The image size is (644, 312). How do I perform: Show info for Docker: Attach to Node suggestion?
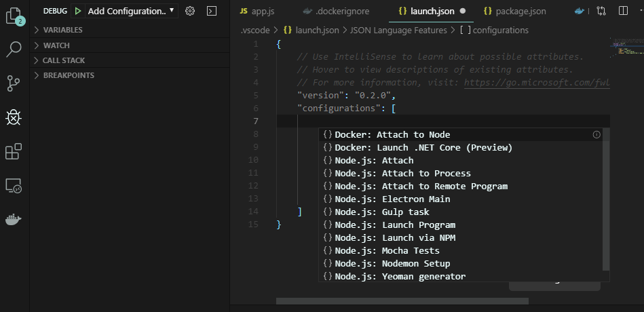point(596,135)
